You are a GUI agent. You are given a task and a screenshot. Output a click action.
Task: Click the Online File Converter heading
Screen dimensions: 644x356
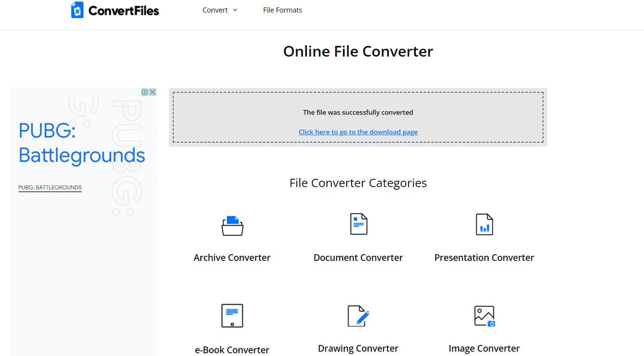pyautogui.click(x=358, y=51)
